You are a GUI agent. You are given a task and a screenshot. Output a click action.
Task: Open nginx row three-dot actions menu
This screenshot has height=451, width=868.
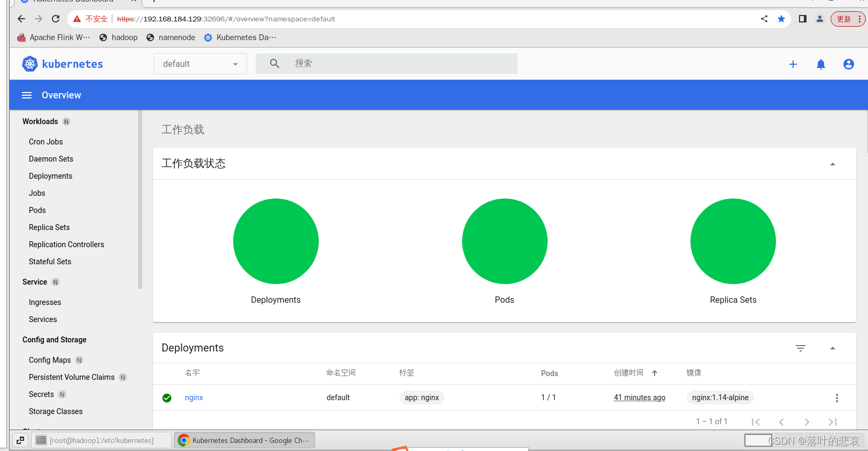pyautogui.click(x=837, y=398)
